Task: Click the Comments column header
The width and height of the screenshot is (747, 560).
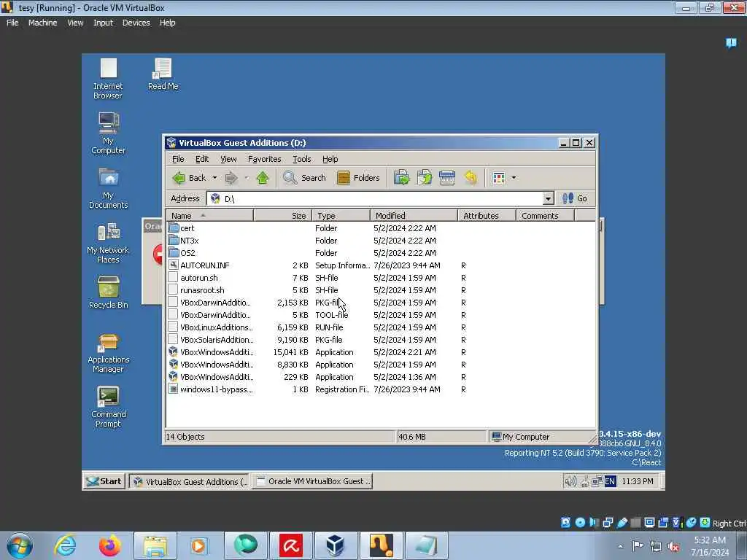Action: (546, 216)
